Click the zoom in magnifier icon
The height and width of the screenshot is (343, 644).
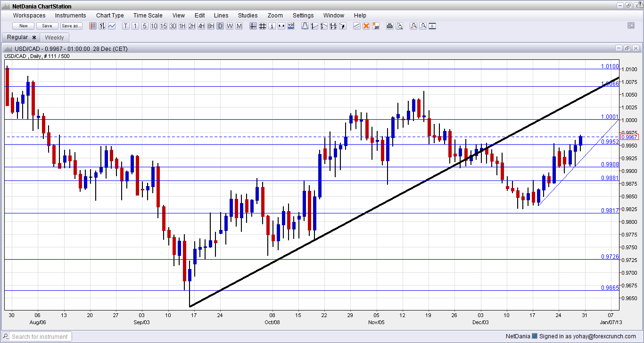point(413,26)
